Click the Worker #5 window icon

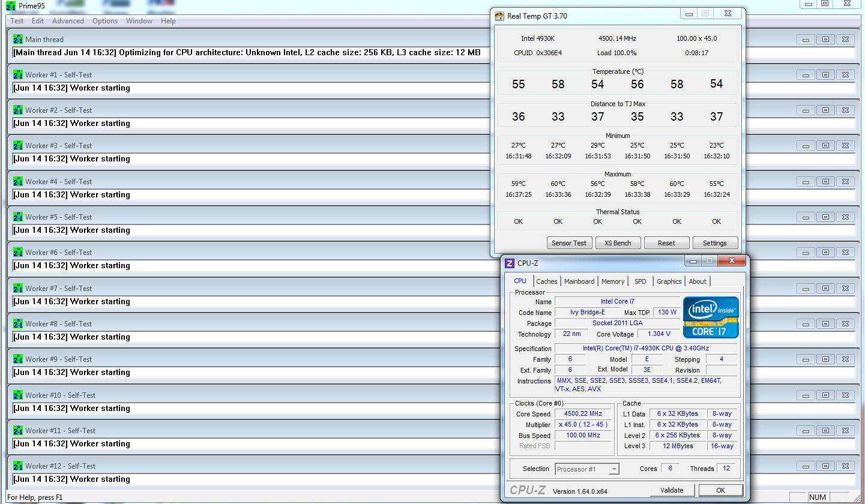pos(18,217)
